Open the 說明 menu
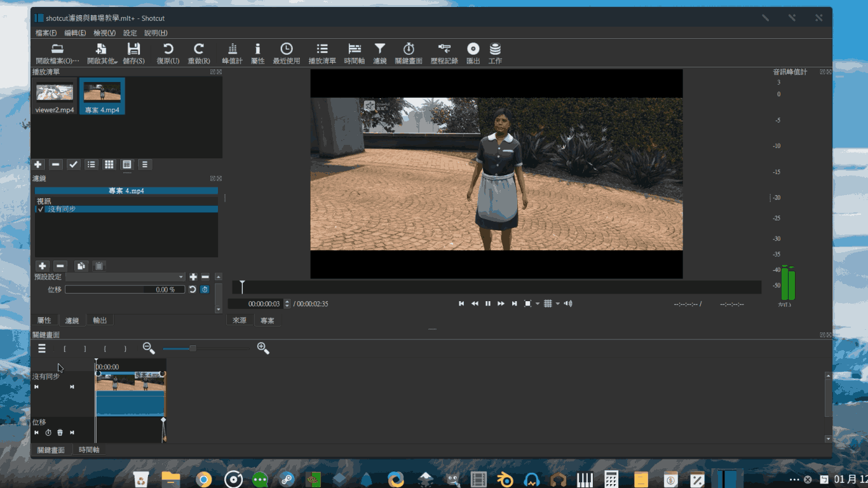Viewport: 868px width, 488px height. [x=156, y=33]
